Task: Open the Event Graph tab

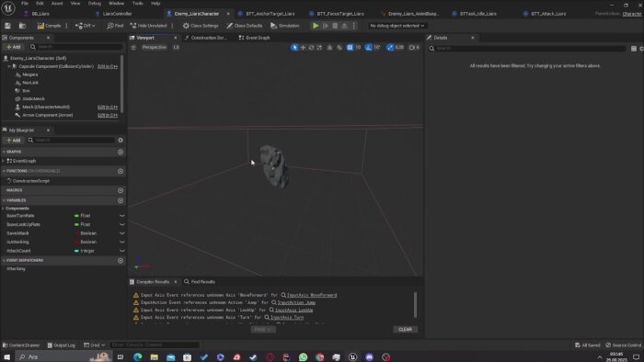Action: (258, 38)
